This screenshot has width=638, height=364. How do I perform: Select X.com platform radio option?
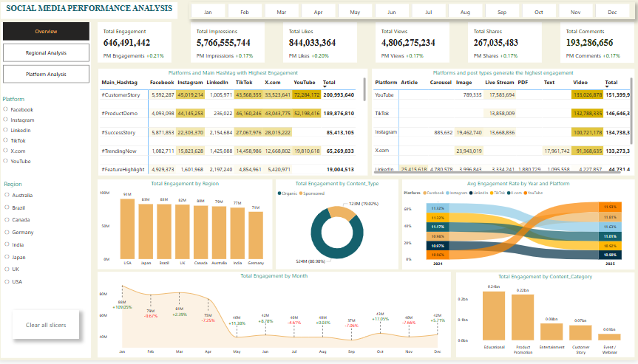point(6,151)
